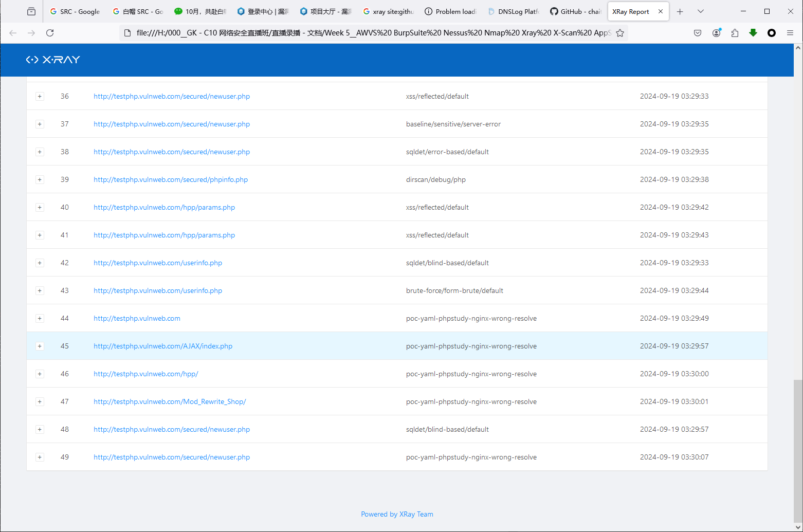Close the XRay Report tab
The width and height of the screenshot is (803, 532).
pyautogui.click(x=661, y=11)
